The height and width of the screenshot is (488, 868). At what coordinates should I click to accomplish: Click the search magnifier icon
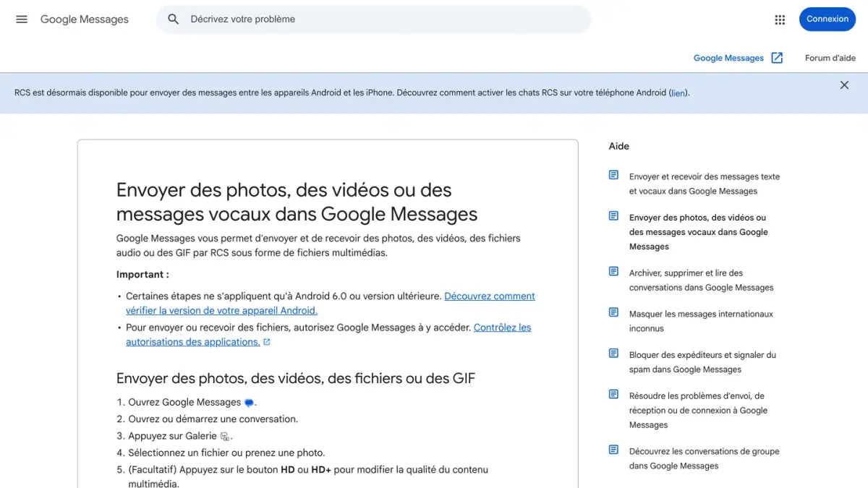coord(174,20)
